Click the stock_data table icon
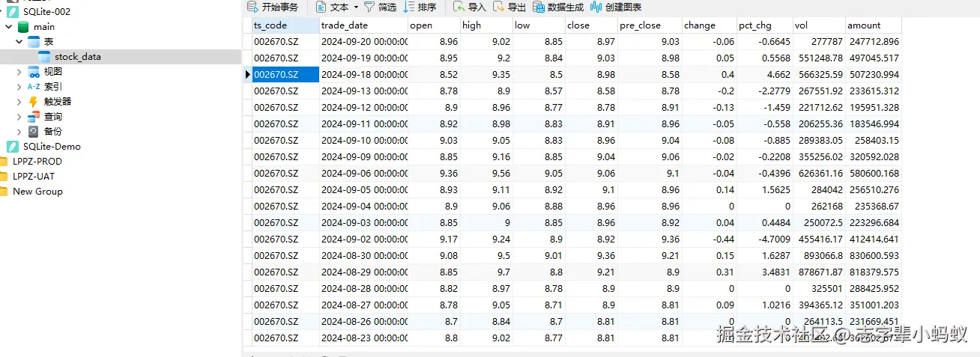 click(44, 57)
